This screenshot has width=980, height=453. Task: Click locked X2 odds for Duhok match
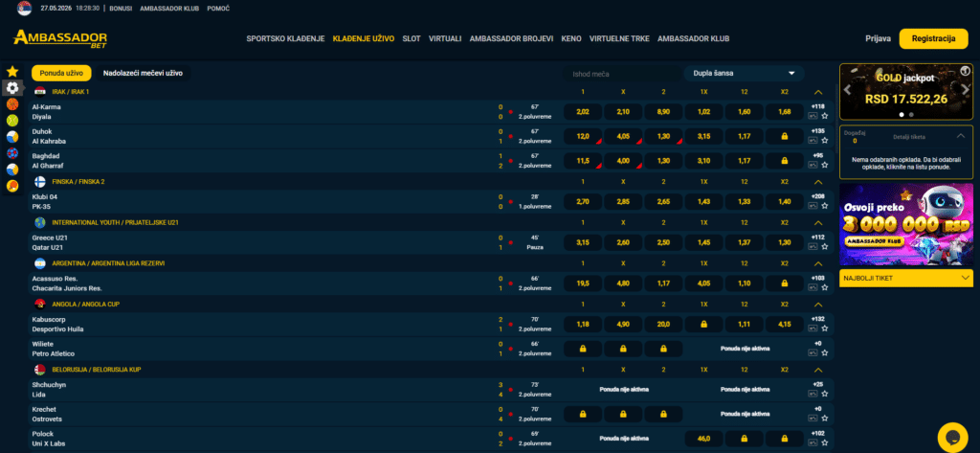785,136
